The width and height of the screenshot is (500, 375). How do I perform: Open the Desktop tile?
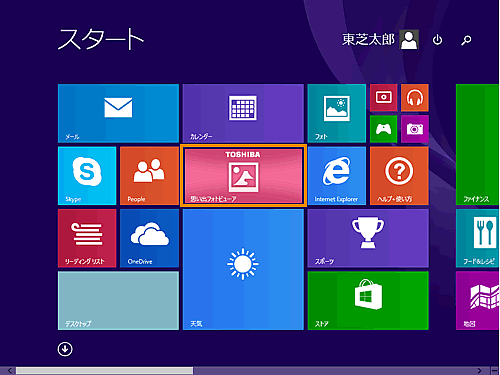[x=118, y=301]
